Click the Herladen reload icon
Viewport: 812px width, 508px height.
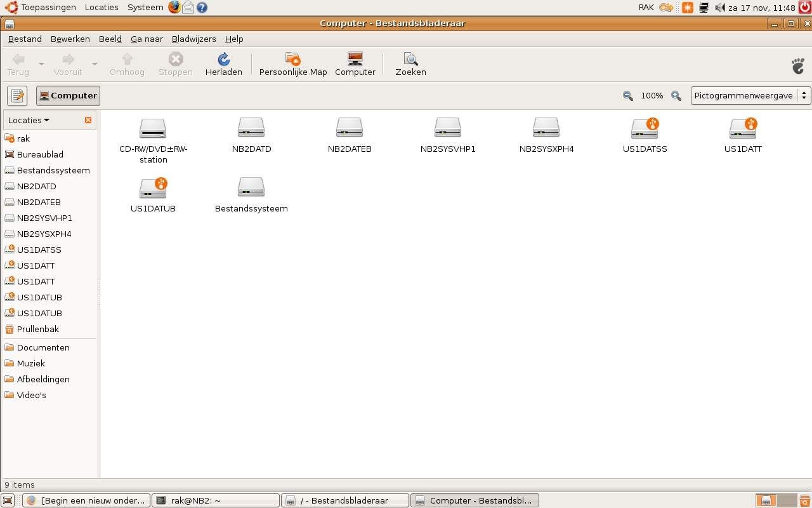pos(223,60)
